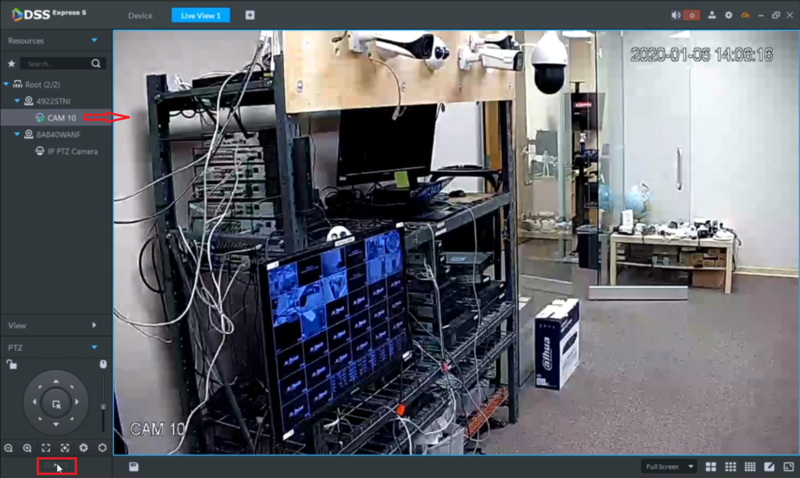The image size is (800, 478).
Task: Move PTZ diagonally up-left
Action: pos(40,387)
